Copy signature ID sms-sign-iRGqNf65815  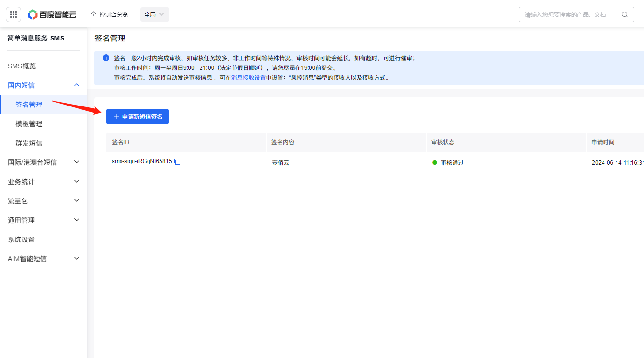click(177, 162)
